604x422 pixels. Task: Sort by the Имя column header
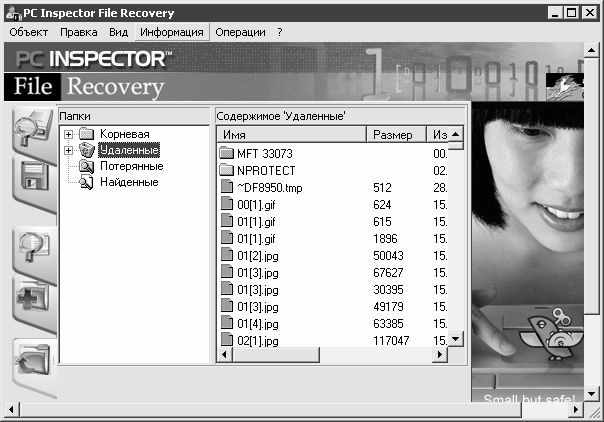pyautogui.click(x=290, y=134)
